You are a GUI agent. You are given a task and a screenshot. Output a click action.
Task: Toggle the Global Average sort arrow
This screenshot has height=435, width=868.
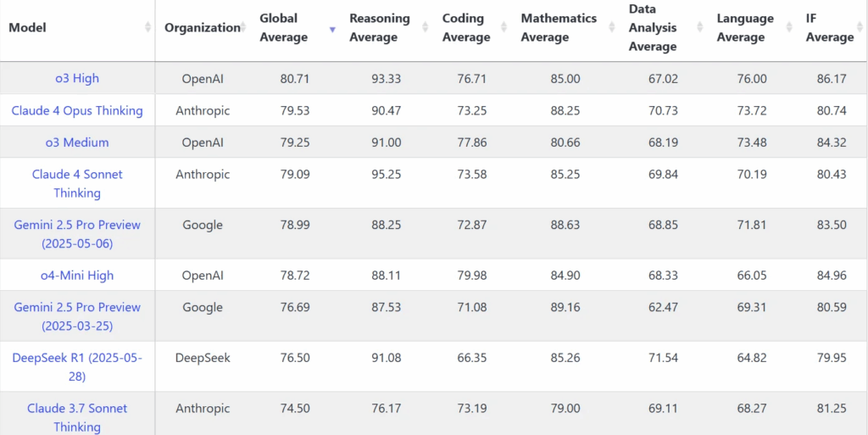(332, 30)
